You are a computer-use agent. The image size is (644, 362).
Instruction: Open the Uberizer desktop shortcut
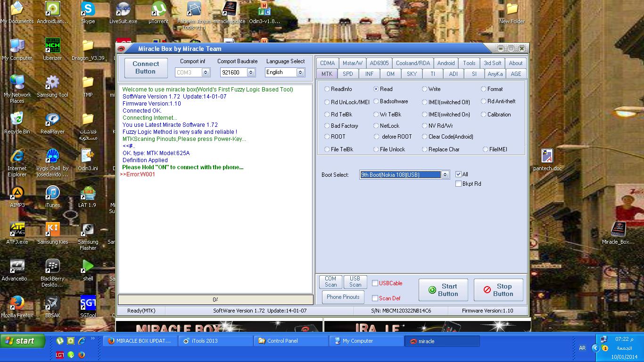coord(52,49)
